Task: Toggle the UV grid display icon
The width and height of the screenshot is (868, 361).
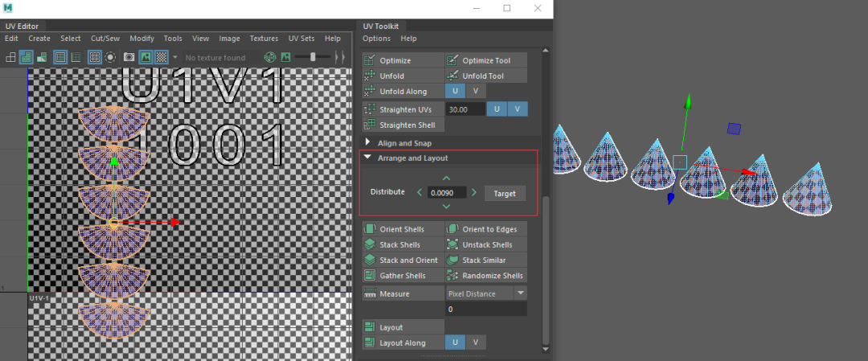Action: point(95,57)
